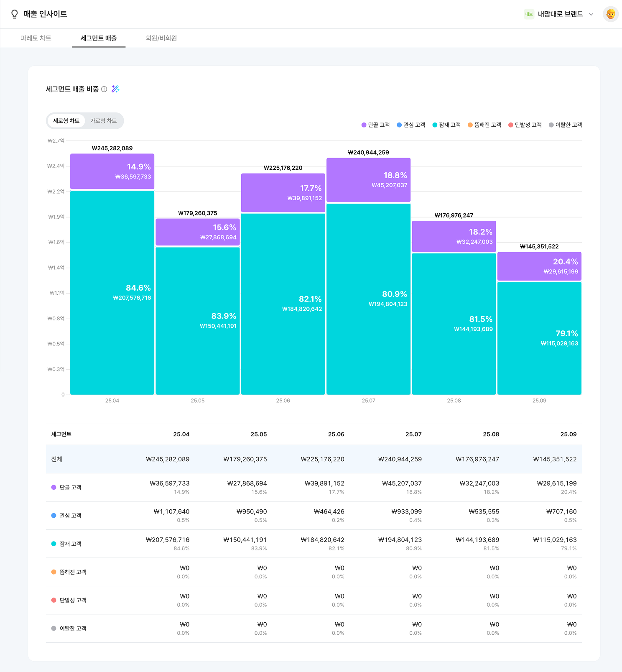Select the 세로형 차트 view option

tap(66, 121)
